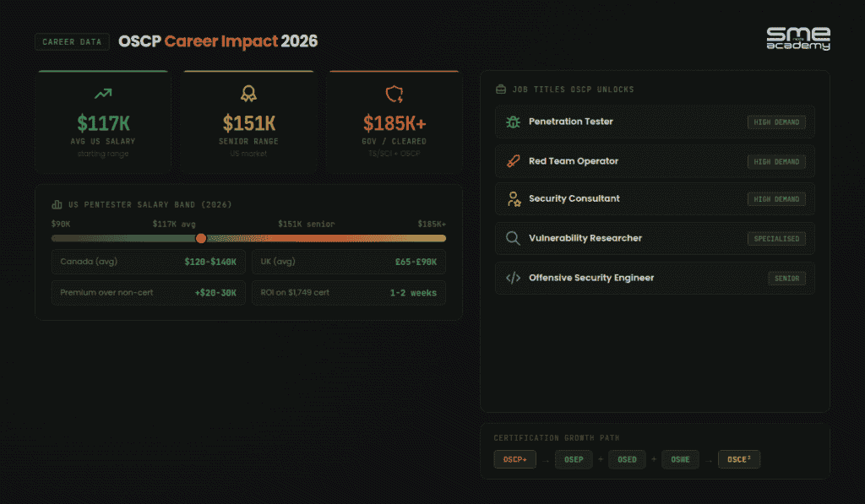Click the Penetration Tester job title
This screenshot has width=865, height=504.
(570, 122)
